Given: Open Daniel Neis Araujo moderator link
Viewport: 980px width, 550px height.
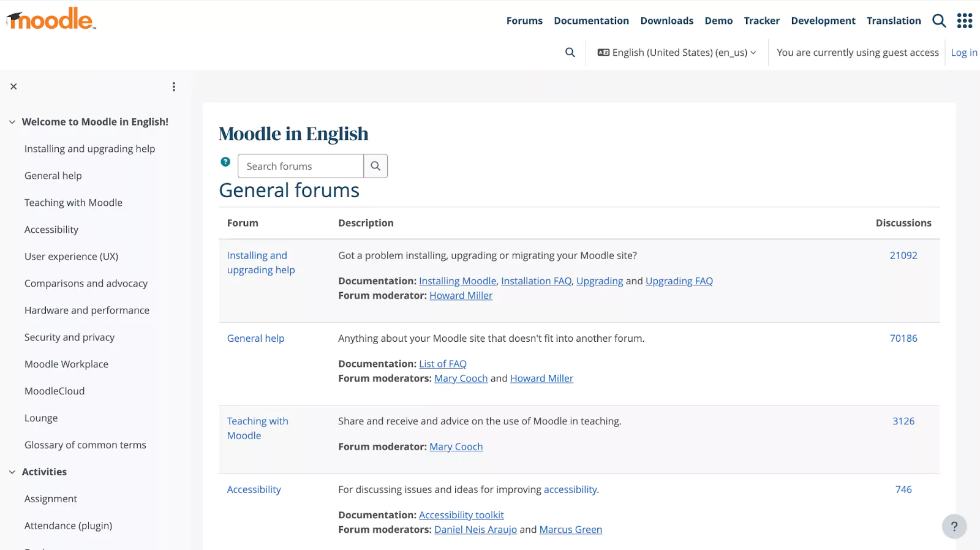Looking at the screenshot, I should click(475, 530).
